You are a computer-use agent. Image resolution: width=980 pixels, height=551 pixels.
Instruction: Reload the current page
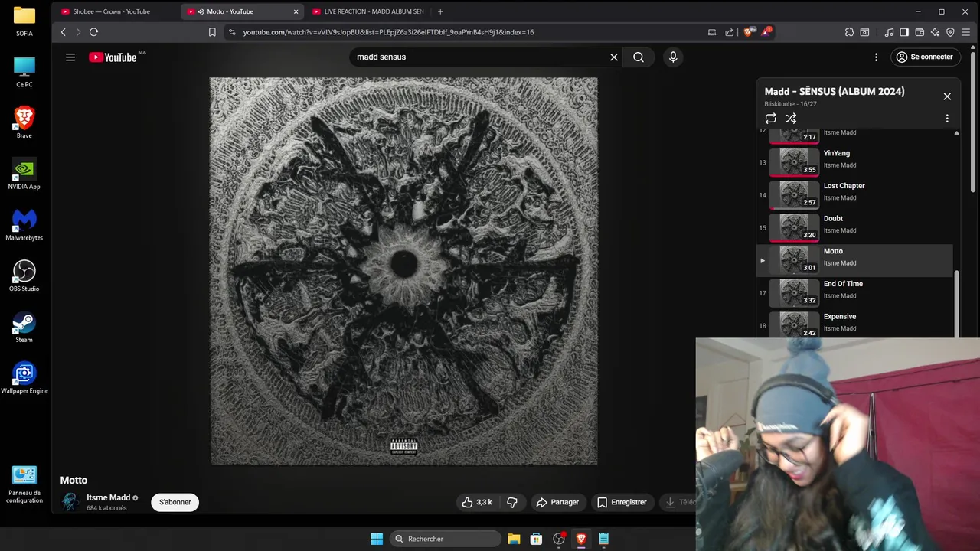pos(93,32)
